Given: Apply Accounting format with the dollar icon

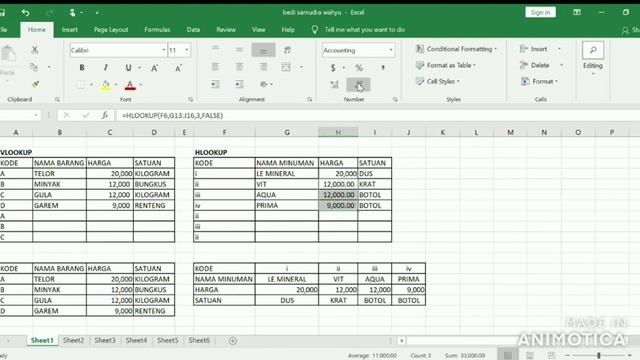Looking at the screenshot, I should (333, 68).
